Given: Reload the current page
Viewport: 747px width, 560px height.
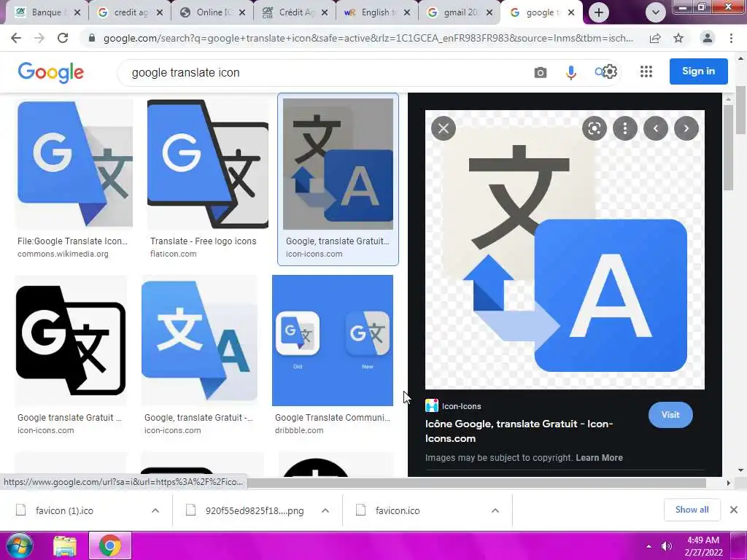Looking at the screenshot, I should tap(63, 38).
